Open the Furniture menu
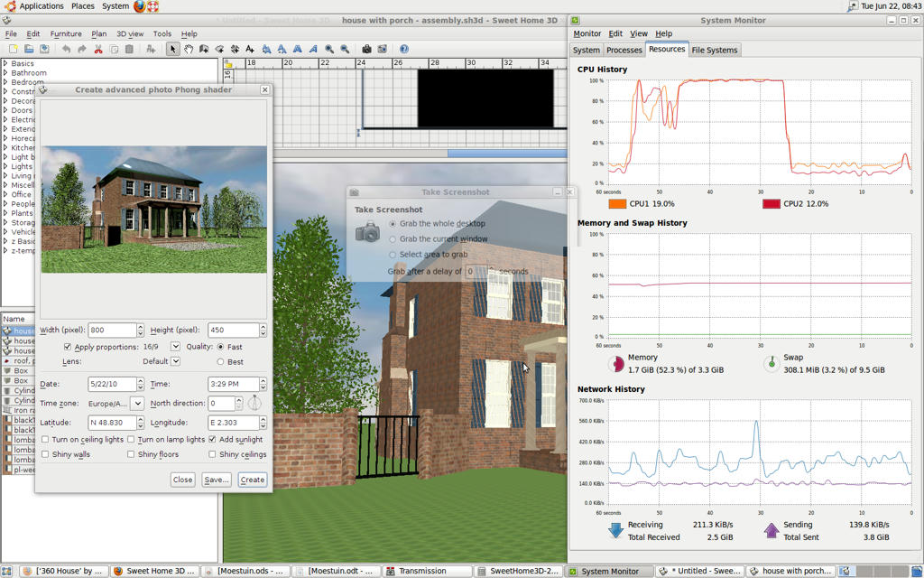 tap(66, 33)
